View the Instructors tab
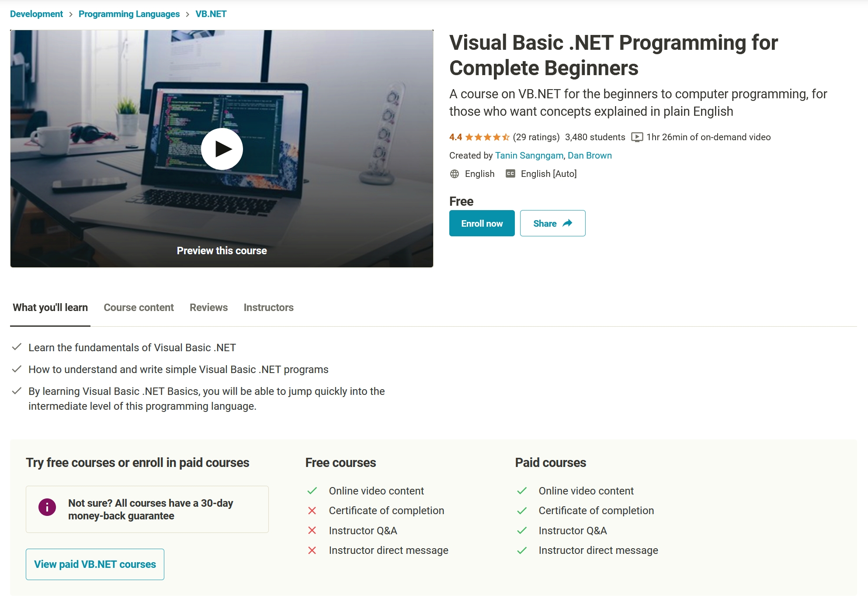Viewport: 868px width, 605px height. 269,307
